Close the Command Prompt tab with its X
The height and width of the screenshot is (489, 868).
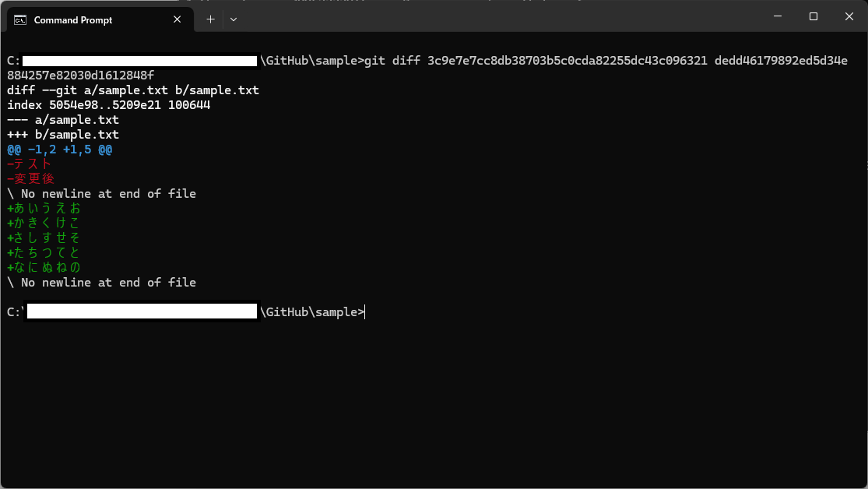pos(177,19)
